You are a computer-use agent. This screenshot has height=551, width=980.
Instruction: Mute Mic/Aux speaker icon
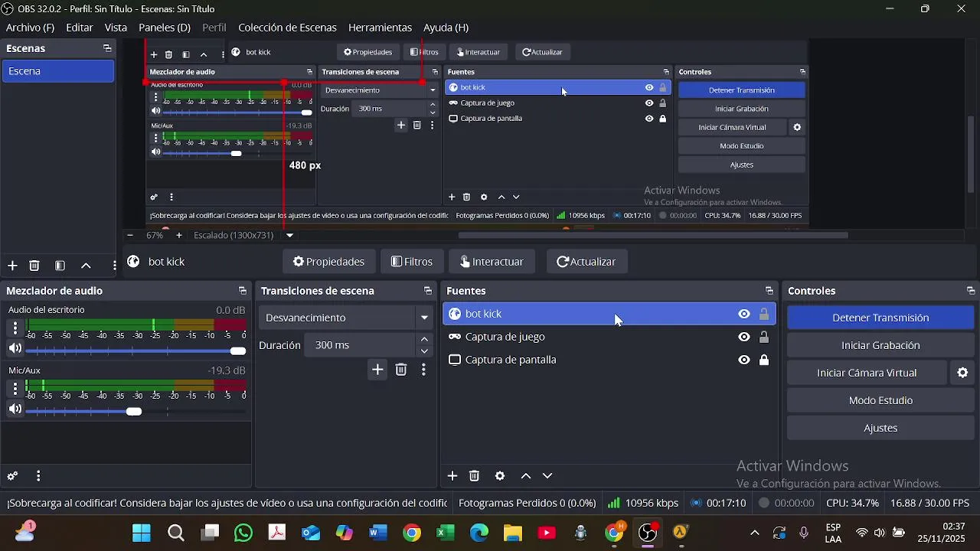[x=15, y=410]
